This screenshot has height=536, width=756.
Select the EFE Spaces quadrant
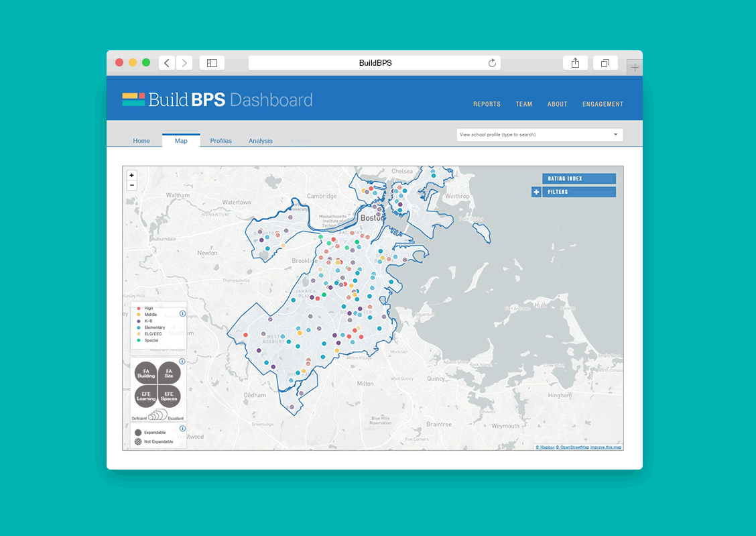click(x=170, y=396)
